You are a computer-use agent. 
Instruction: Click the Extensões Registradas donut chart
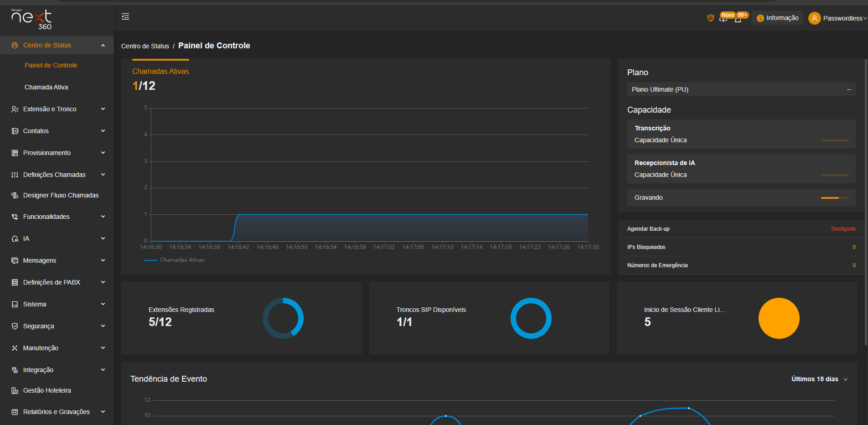[x=283, y=318]
